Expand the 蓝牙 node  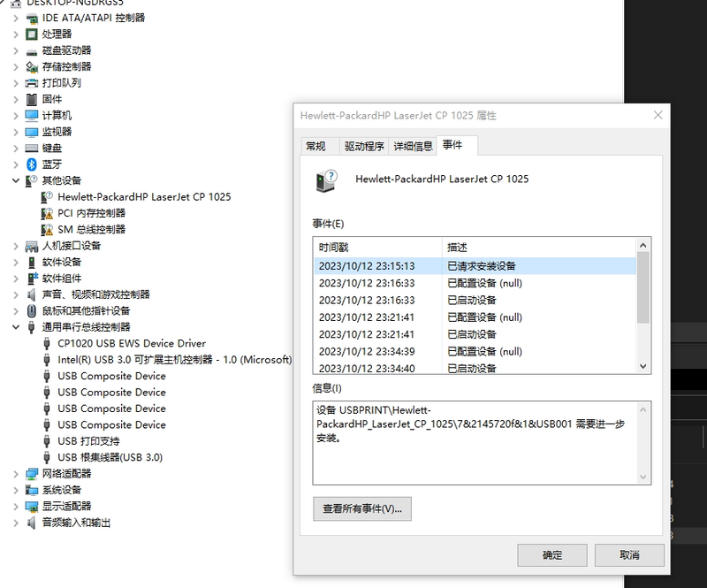click(16, 164)
